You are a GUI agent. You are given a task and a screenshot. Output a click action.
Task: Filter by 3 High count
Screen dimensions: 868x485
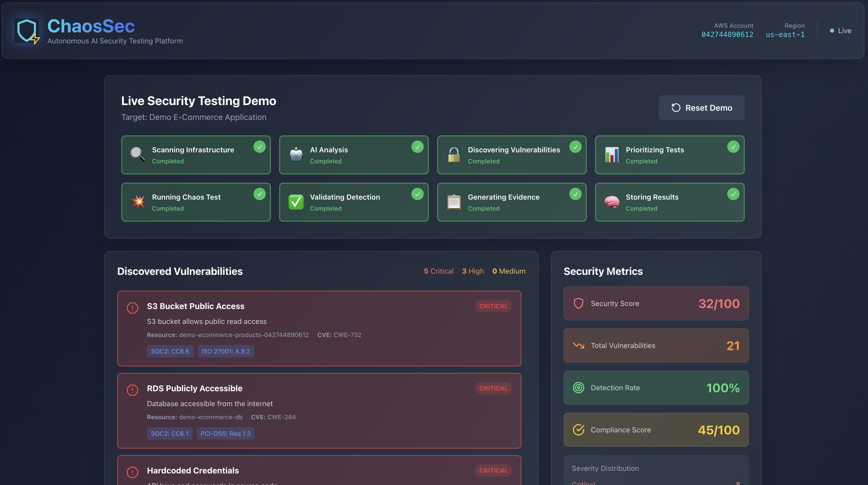tap(473, 271)
